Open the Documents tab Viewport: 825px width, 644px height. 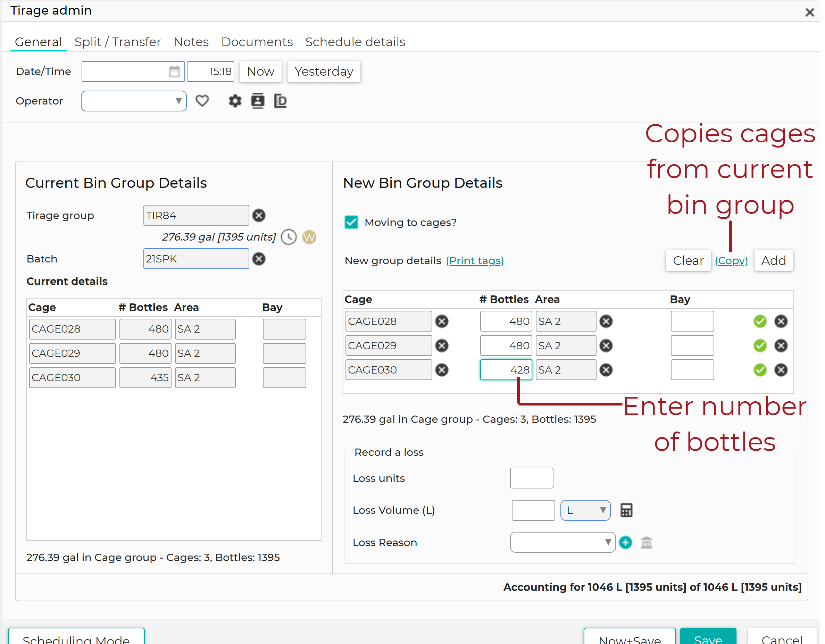pos(258,42)
